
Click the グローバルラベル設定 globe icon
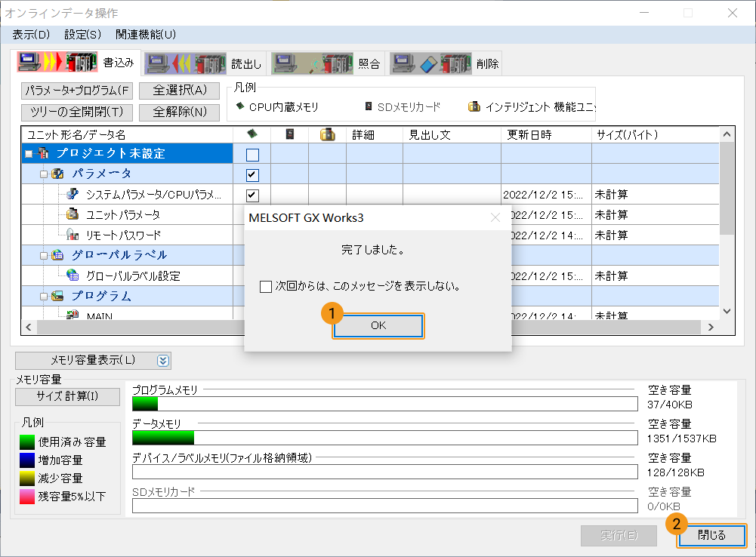(x=73, y=275)
